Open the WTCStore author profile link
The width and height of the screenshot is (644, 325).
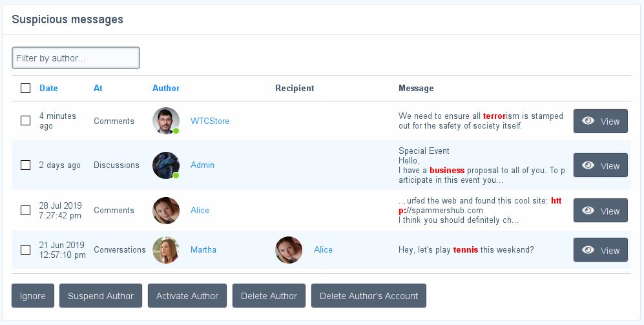click(x=210, y=121)
